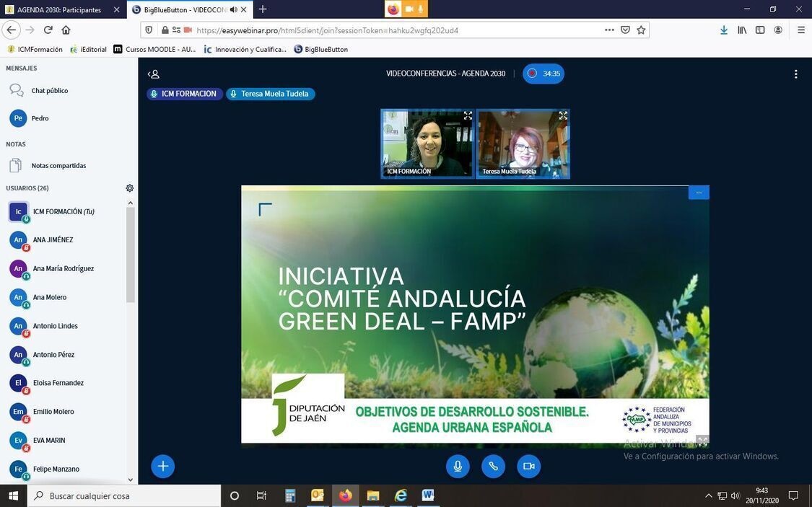Image resolution: width=812 pixels, height=507 pixels.
Task: Toggle the recording indicator at 34:35
Action: point(543,74)
